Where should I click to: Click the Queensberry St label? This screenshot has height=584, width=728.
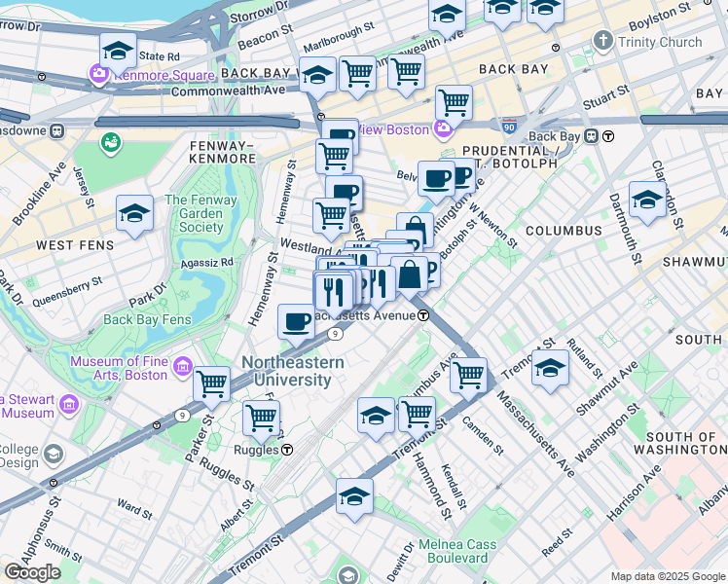point(67,292)
